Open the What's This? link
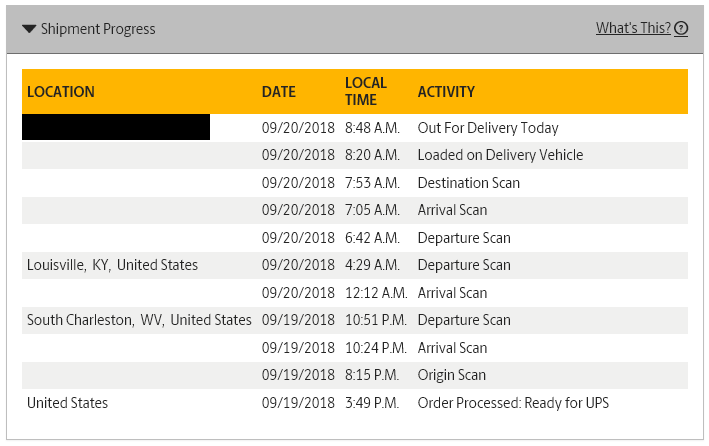The height and width of the screenshot is (446, 709). [x=633, y=28]
